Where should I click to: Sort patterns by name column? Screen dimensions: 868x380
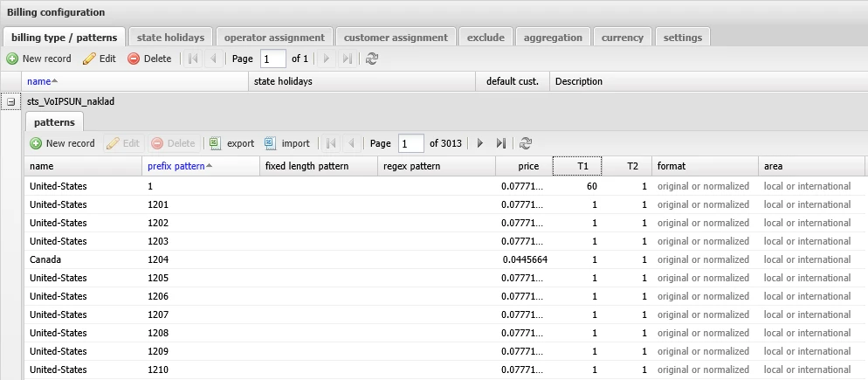pyautogui.click(x=83, y=166)
